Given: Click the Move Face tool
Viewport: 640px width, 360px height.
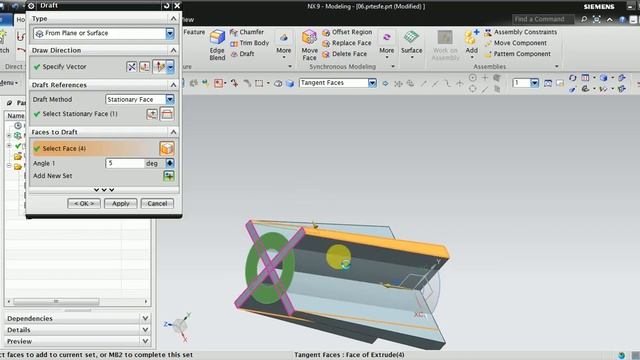Looking at the screenshot, I should pos(309,45).
